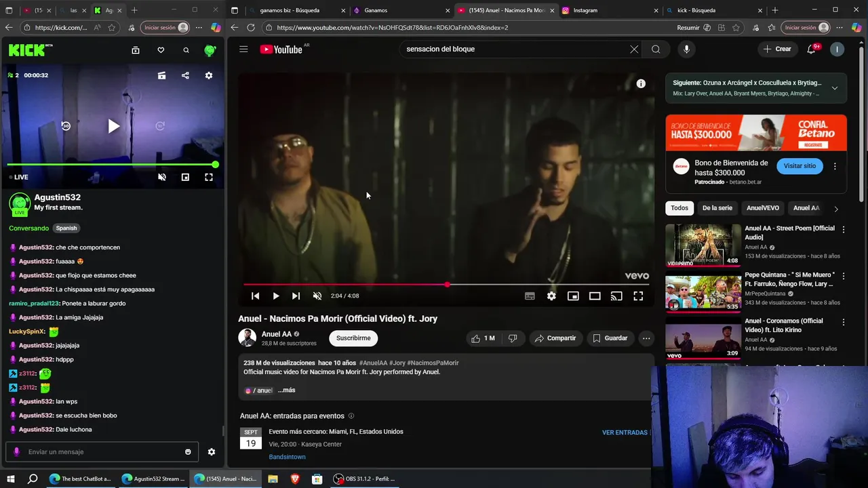Jump to LIVE in Kick player
868x488 pixels.
coord(19,177)
